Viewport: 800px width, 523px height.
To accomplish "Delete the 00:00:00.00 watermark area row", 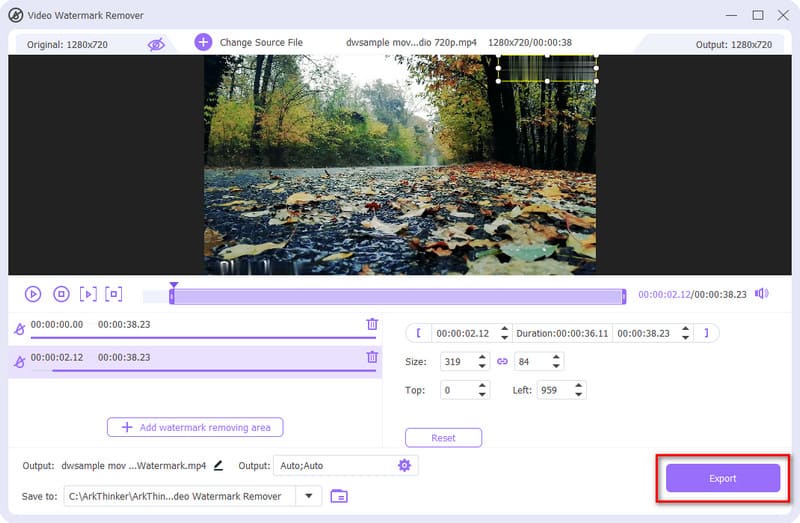I will coord(372,324).
